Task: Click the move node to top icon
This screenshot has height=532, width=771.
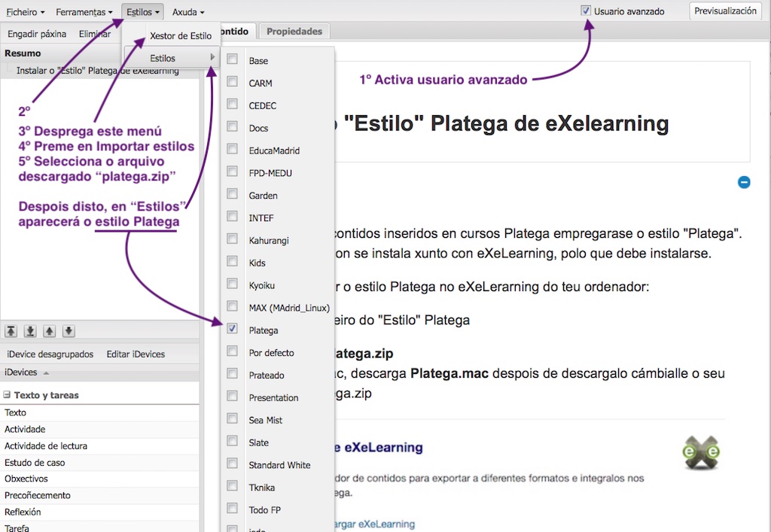Action: (x=11, y=331)
